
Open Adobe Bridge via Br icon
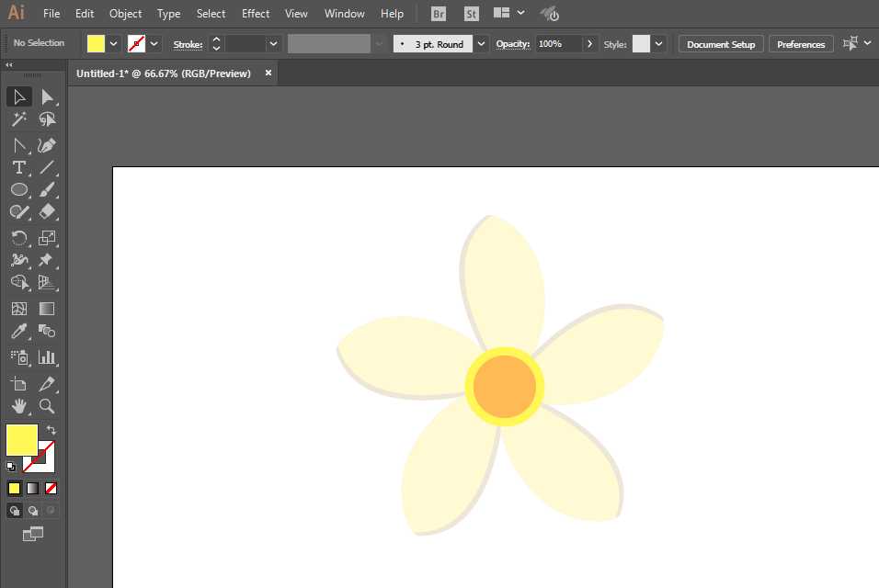coord(439,14)
